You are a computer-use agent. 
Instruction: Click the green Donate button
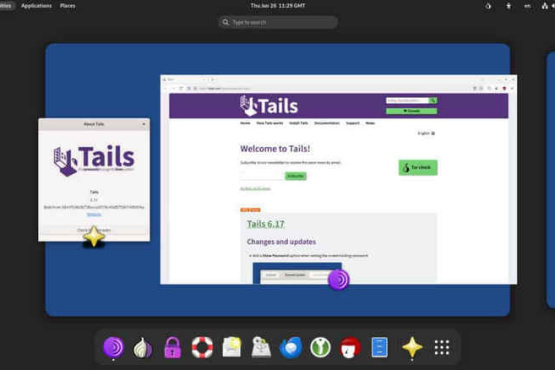tap(412, 111)
